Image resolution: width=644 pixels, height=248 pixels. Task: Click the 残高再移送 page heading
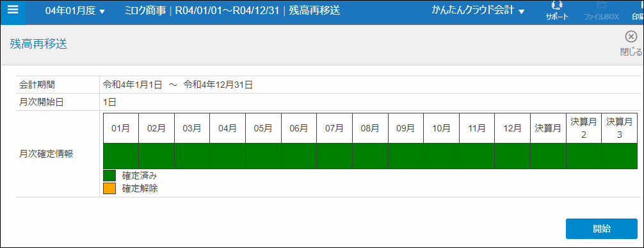[38, 44]
